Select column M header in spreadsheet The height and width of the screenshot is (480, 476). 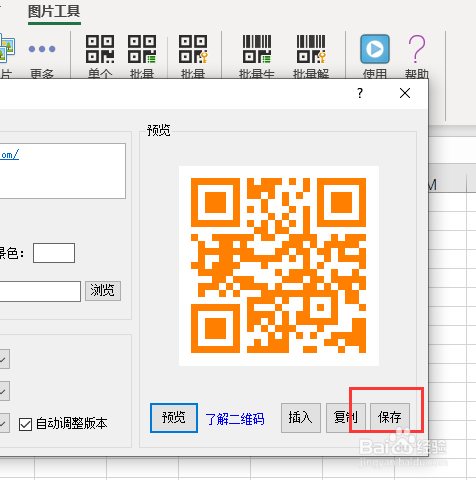point(447,184)
